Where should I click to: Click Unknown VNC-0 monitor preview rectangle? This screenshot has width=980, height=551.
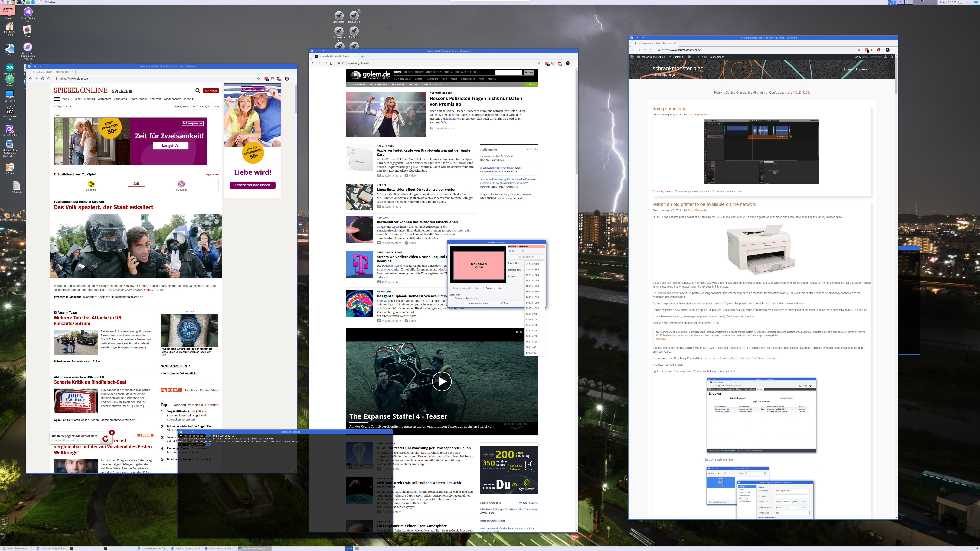point(479,265)
